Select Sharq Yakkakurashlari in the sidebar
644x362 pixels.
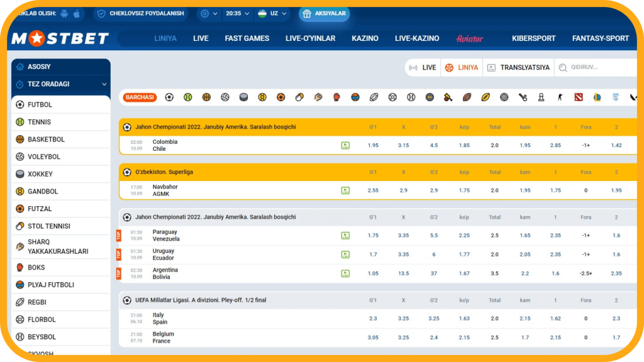pyautogui.click(x=61, y=246)
